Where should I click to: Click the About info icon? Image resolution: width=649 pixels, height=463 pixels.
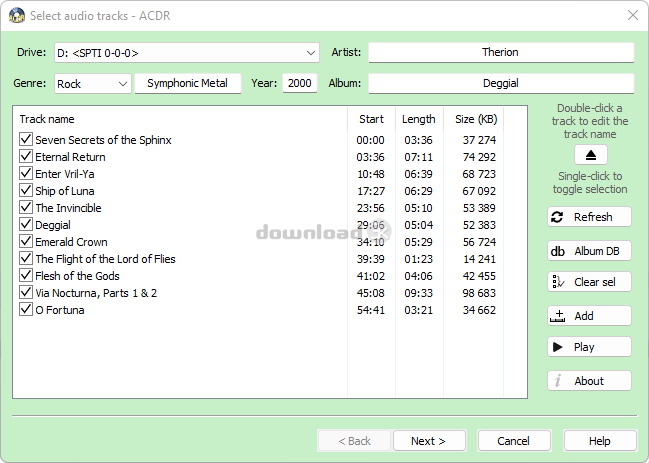pos(558,381)
